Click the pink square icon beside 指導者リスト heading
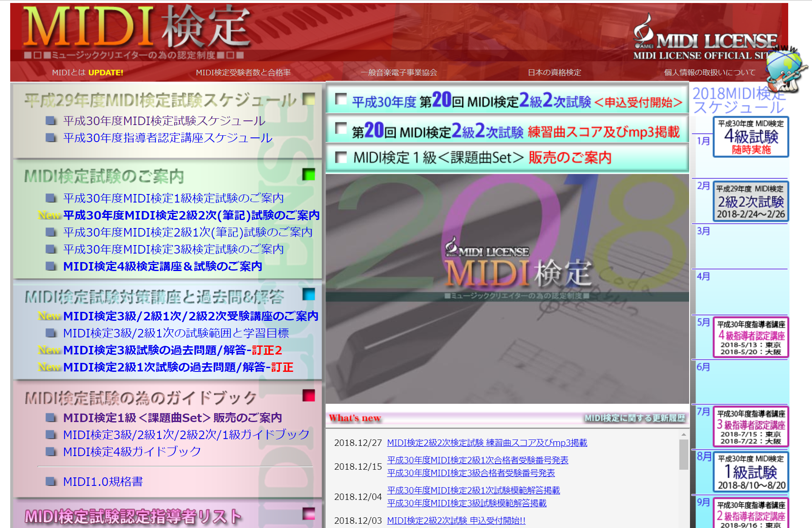Screen dimensions: 812x528 coord(309,514)
